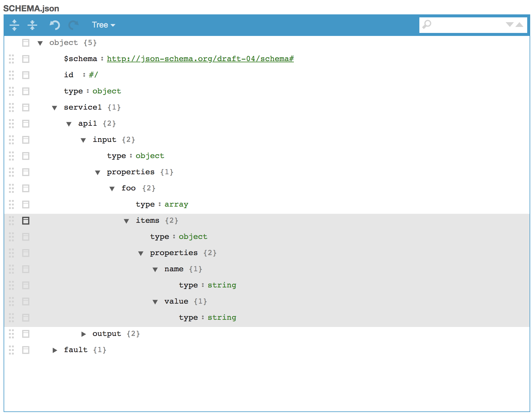
Task: Click the search magnifier icon
Action: tap(427, 24)
